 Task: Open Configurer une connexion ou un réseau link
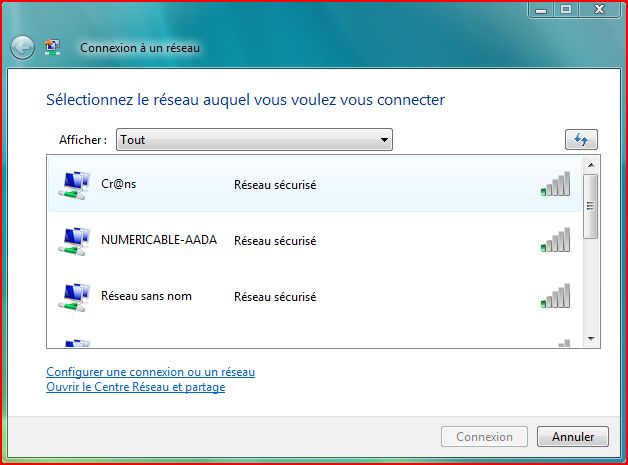point(151,372)
